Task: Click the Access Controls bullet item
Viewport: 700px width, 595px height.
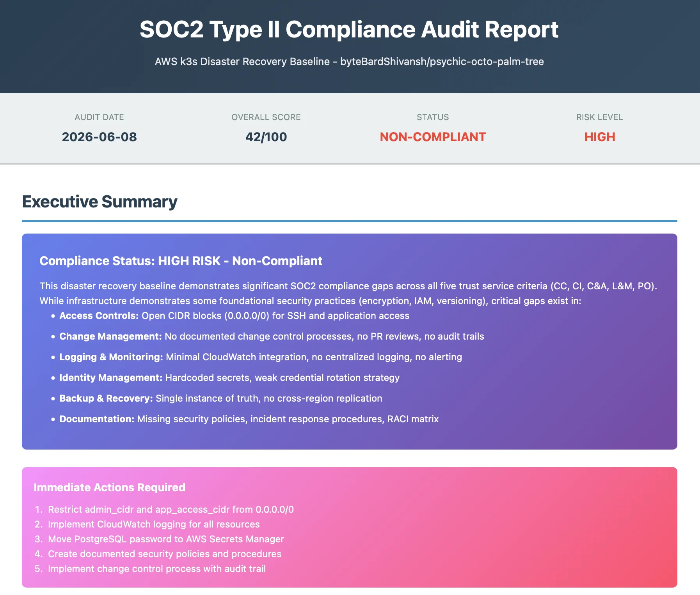Action: [x=234, y=316]
